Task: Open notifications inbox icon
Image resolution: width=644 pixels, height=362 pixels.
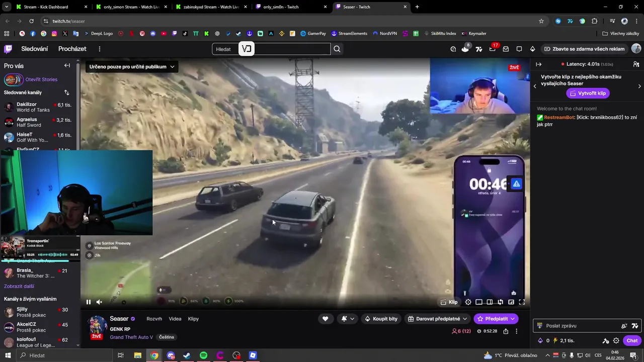Action: [506, 49]
